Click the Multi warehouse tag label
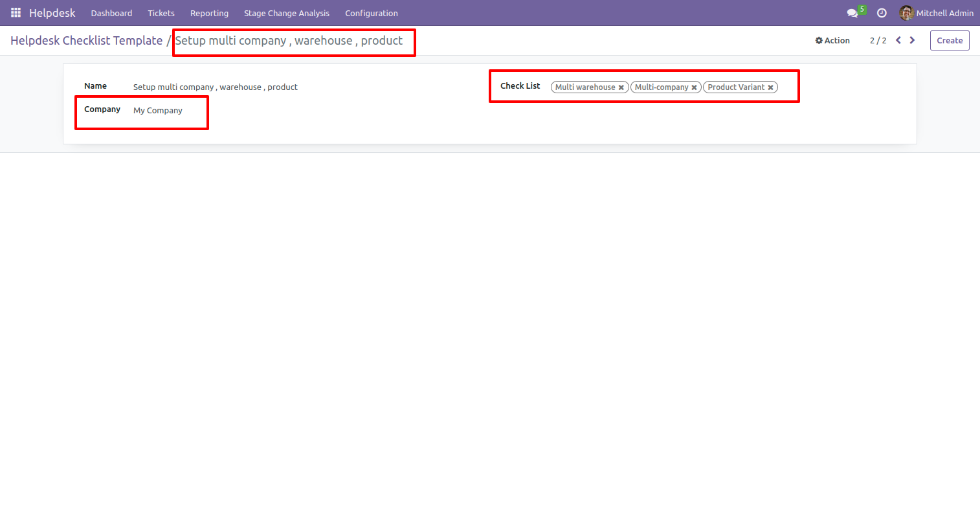980x518 pixels. [585, 87]
